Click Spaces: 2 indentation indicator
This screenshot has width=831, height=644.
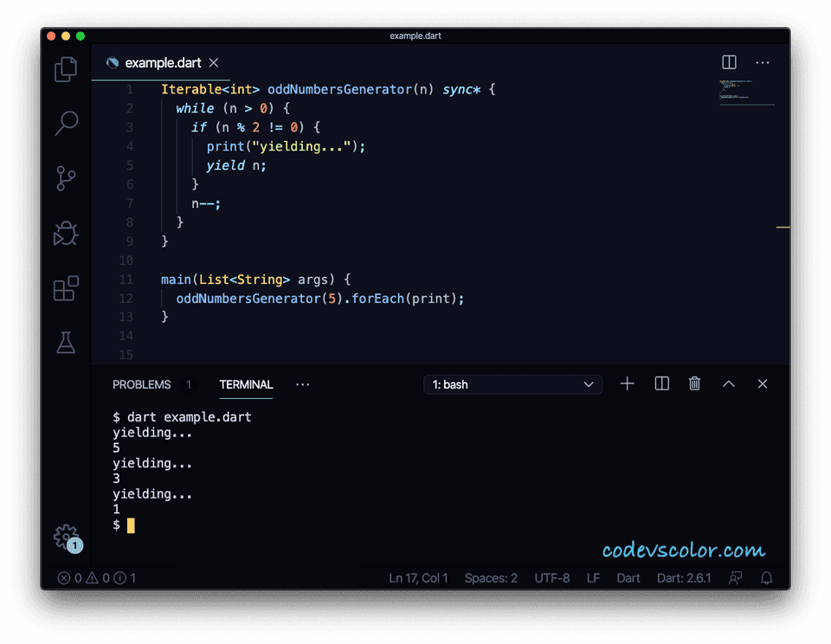click(491, 578)
